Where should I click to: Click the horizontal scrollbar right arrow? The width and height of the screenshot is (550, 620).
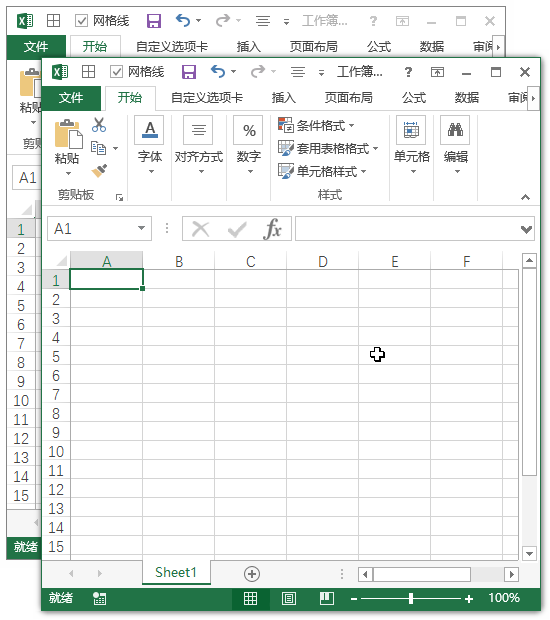pos(512,574)
